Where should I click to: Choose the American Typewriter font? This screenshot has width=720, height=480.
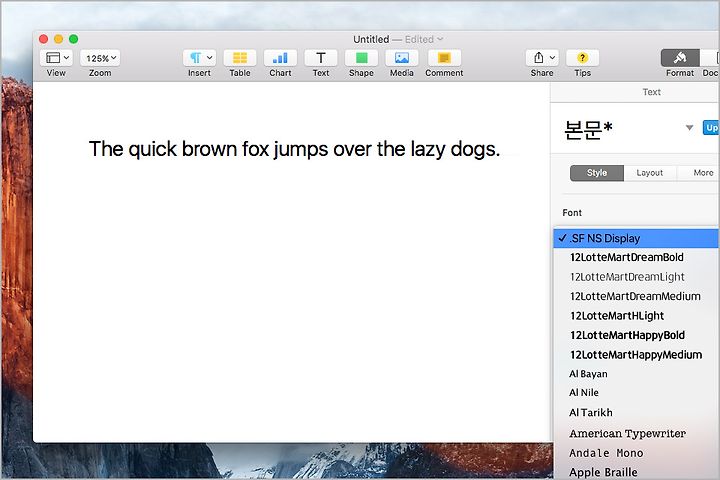[636, 433]
